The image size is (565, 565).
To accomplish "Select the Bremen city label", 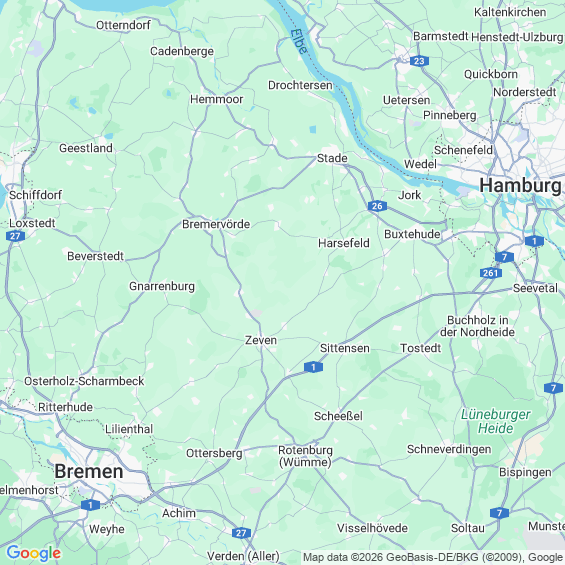I will pyautogui.click(x=89, y=471).
